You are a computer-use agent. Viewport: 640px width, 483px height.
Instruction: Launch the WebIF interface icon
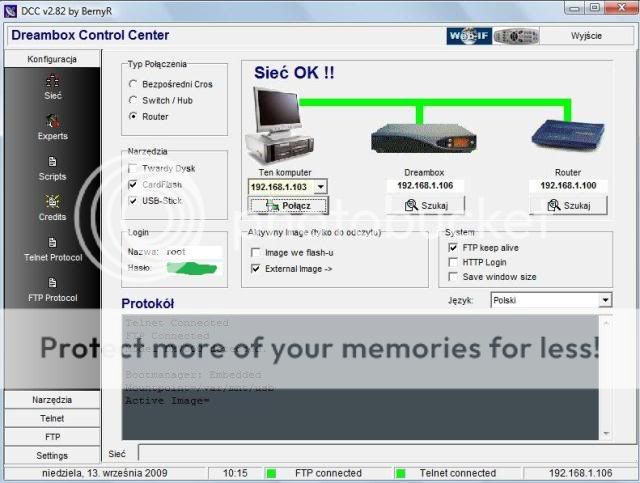click(x=469, y=36)
